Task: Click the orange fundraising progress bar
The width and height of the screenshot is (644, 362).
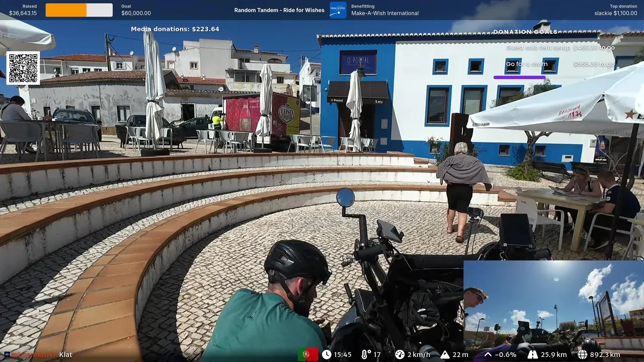Action: pos(79,10)
